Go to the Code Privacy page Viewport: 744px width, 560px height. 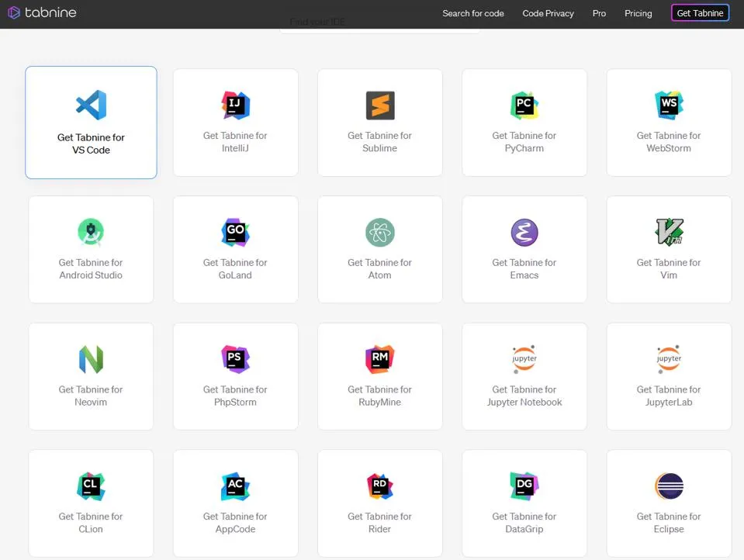pyautogui.click(x=548, y=13)
